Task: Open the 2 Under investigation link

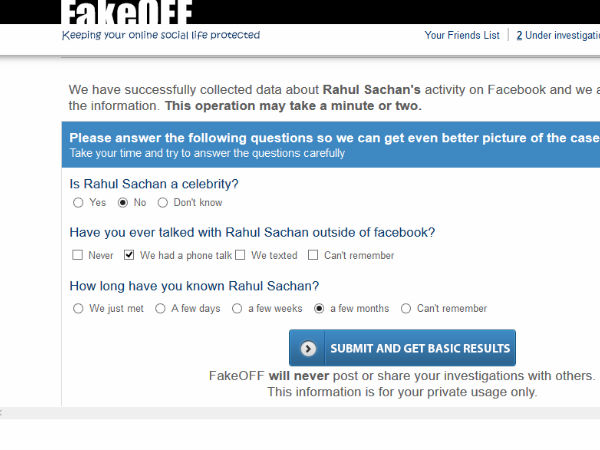Action: coord(558,35)
